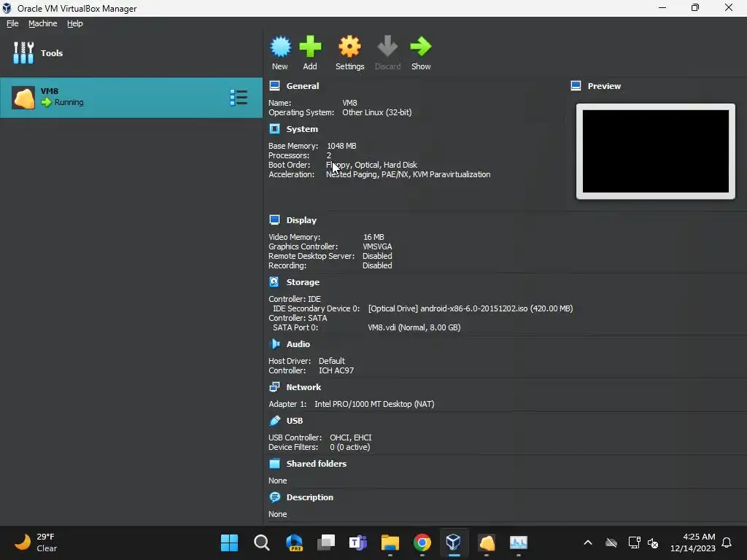Open the USB settings heading
Viewport: 747px width, 560px height.
click(x=295, y=421)
